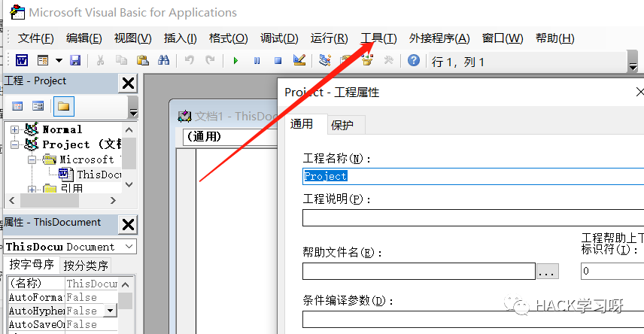Toggle Design Mode icon in the toolbar
644x334 pixels.
(299, 60)
